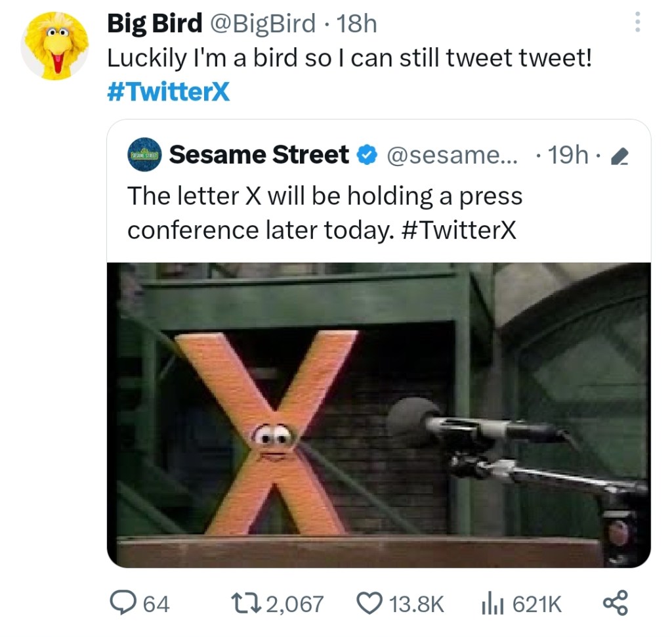
Task: Click the 13.8K likes count
Action: click(417, 604)
